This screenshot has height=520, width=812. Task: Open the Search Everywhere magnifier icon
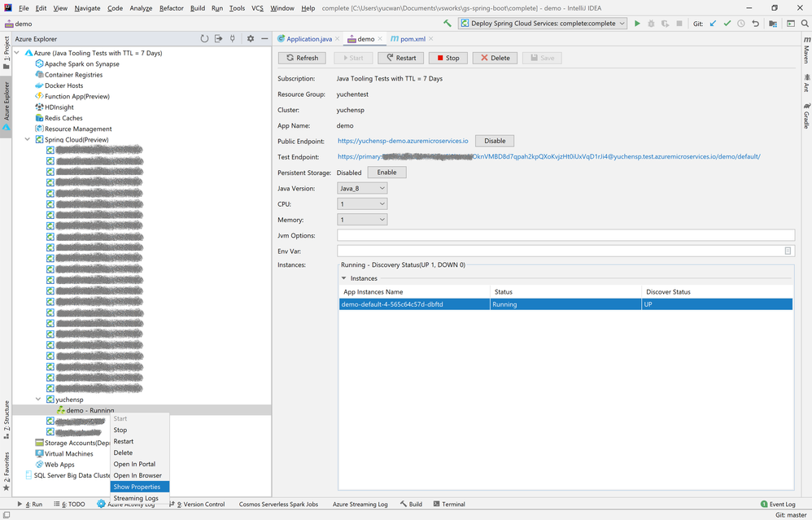(x=805, y=24)
